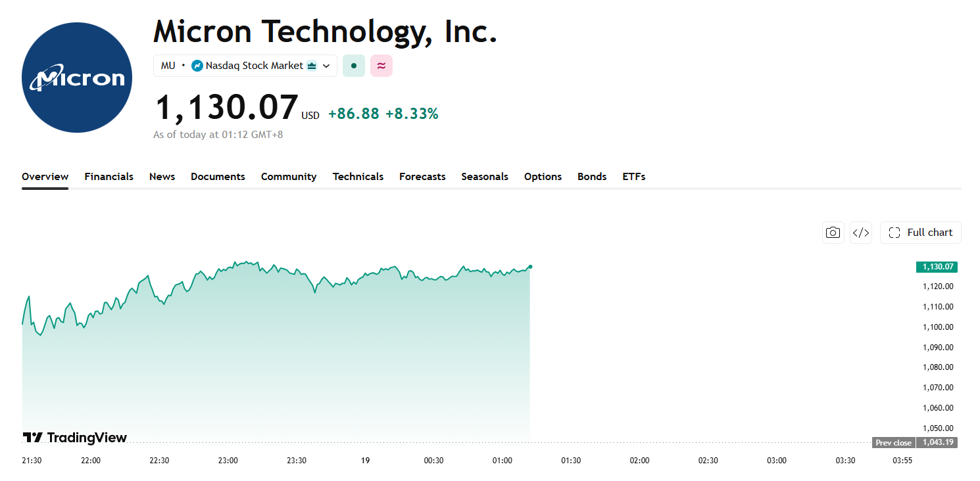Click the chevron arrow beside Nasdaq Stock Market
Screen dimensions: 980x481
(x=326, y=66)
